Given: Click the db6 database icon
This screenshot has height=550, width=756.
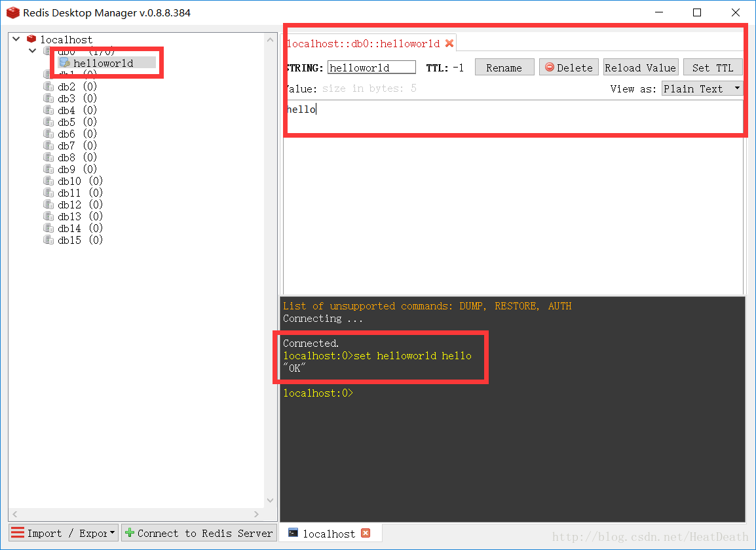Looking at the screenshot, I should (48, 134).
